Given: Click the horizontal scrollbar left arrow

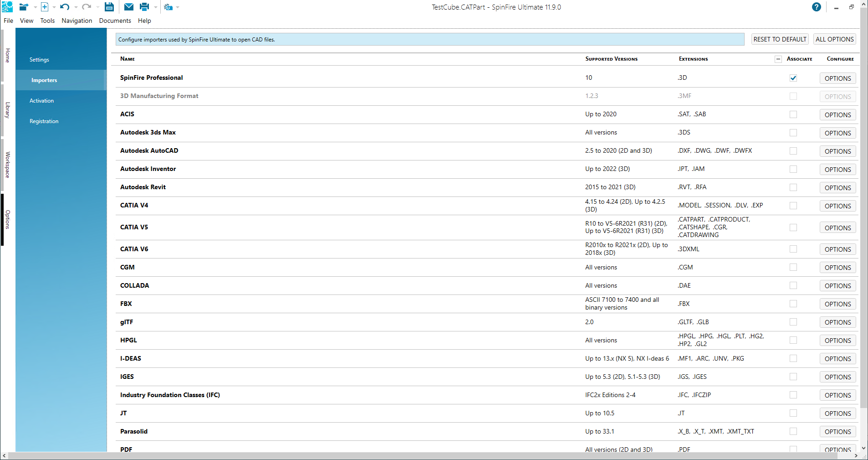Looking at the screenshot, I should click(x=4, y=456).
